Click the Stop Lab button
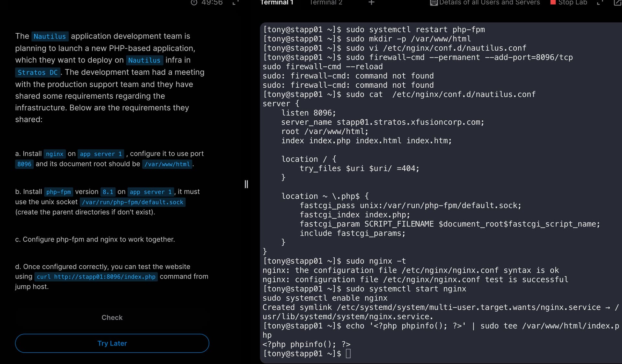 tap(569, 3)
